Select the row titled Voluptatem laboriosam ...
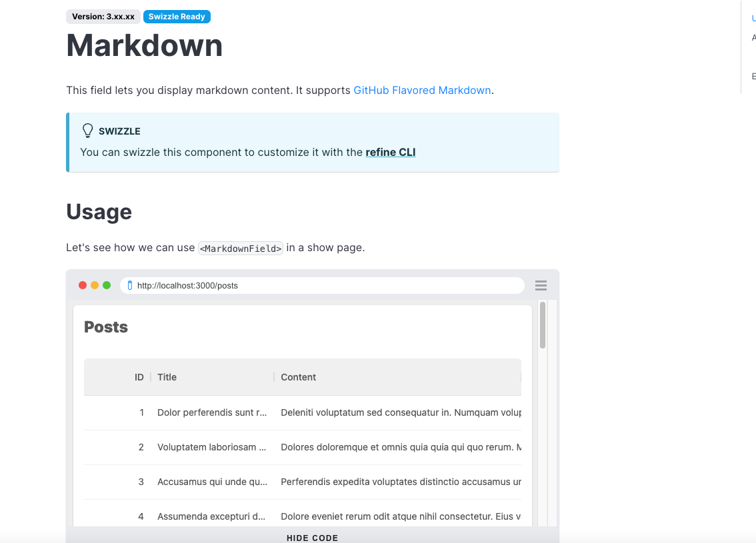 tap(302, 447)
